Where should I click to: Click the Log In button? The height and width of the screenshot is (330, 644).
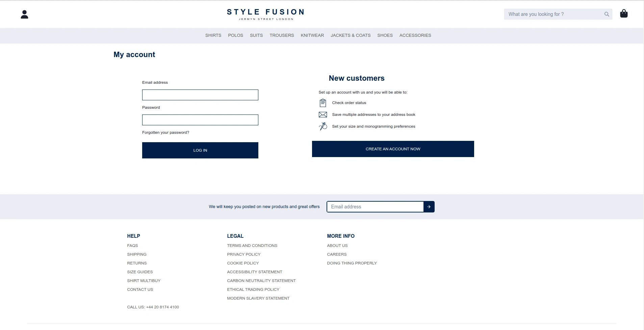pyautogui.click(x=200, y=150)
